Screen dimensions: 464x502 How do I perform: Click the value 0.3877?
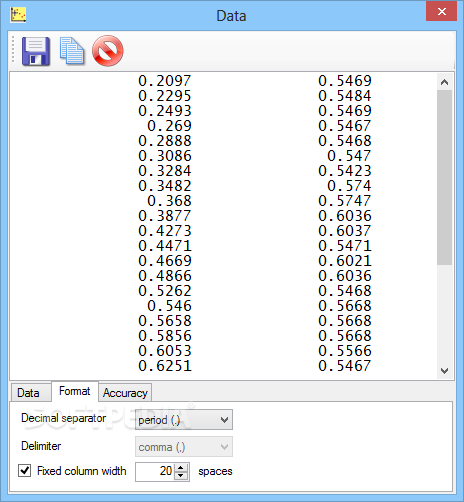[x=165, y=216]
